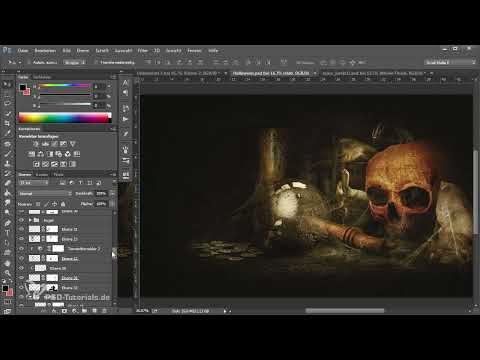Lock all with the padlock icon
The height and width of the screenshot is (360, 480).
63,204
